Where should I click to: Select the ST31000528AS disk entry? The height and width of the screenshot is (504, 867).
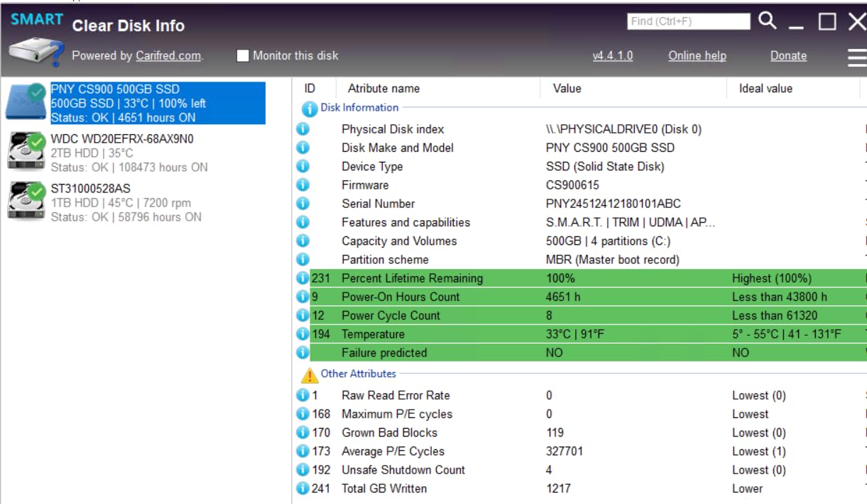pos(136,202)
